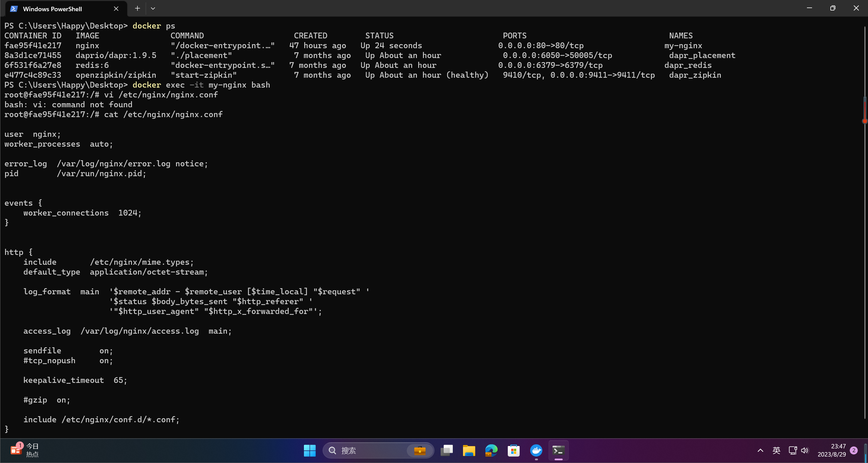Viewport: 868px width, 463px height.
Task: Open the volume control icon
Action: pyautogui.click(x=805, y=450)
